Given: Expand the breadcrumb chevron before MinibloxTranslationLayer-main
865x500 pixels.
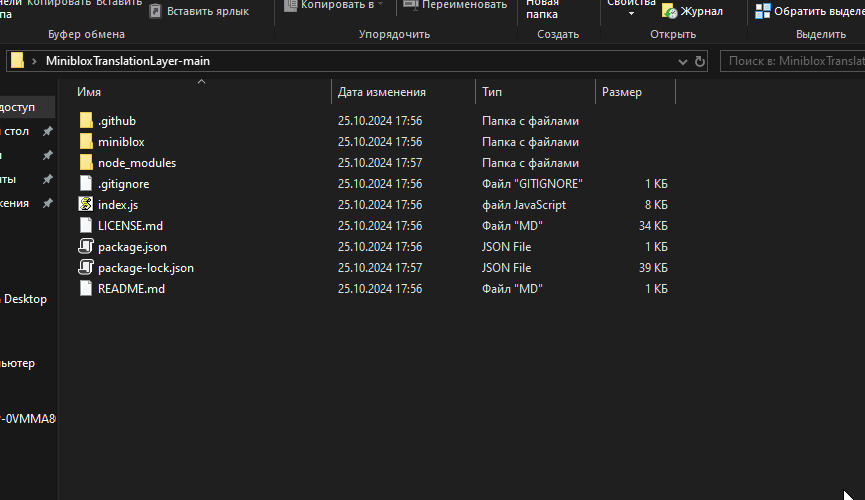Looking at the screenshot, I should 34,61.
